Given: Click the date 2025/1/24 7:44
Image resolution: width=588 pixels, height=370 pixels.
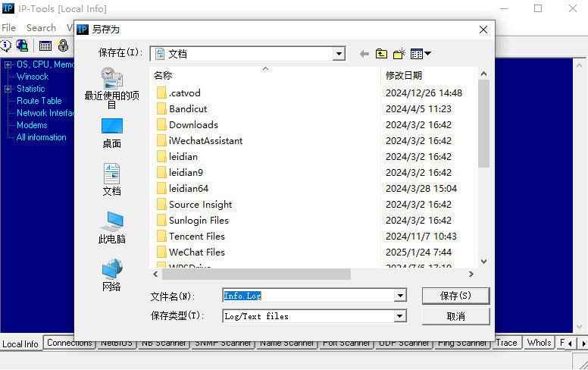Looking at the screenshot, I should click(x=418, y=252).
